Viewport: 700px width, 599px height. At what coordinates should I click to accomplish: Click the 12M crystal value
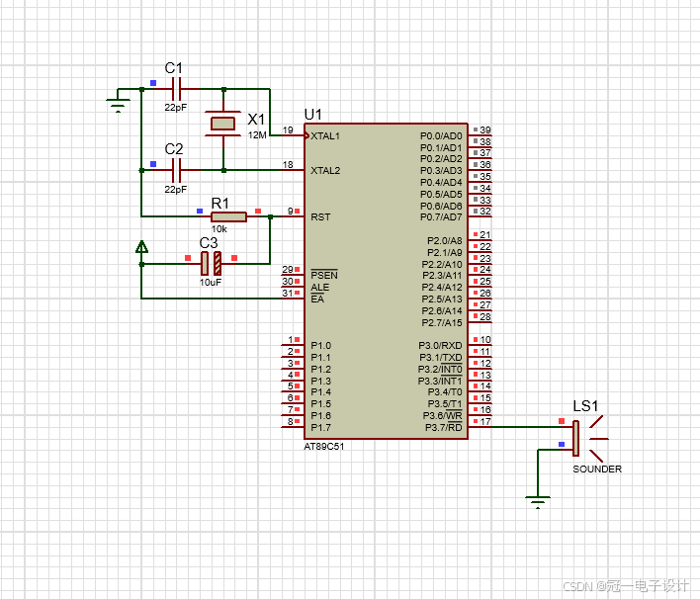click(x=257, y=134)
